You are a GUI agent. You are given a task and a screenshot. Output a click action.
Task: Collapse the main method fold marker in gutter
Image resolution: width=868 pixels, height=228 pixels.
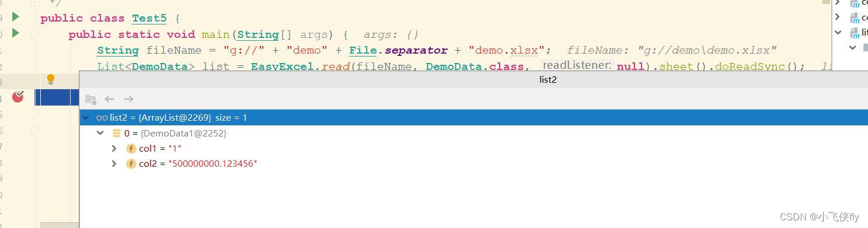35,34
